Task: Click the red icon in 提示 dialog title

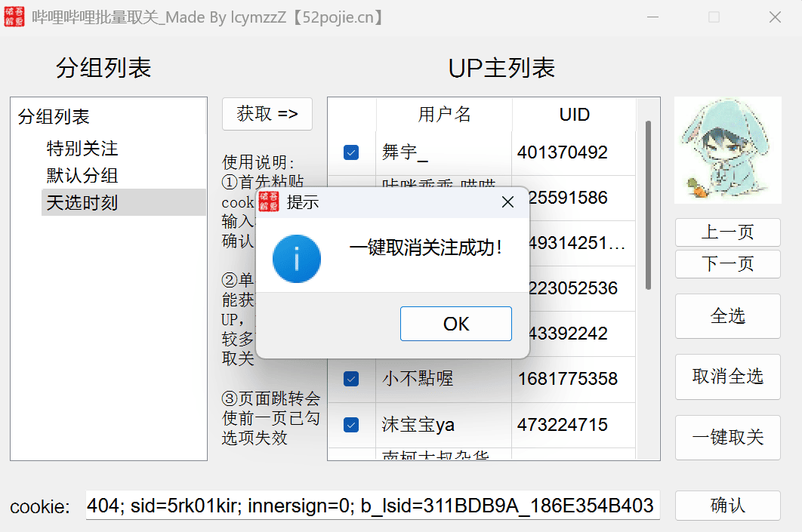Action: click(269, 202)
